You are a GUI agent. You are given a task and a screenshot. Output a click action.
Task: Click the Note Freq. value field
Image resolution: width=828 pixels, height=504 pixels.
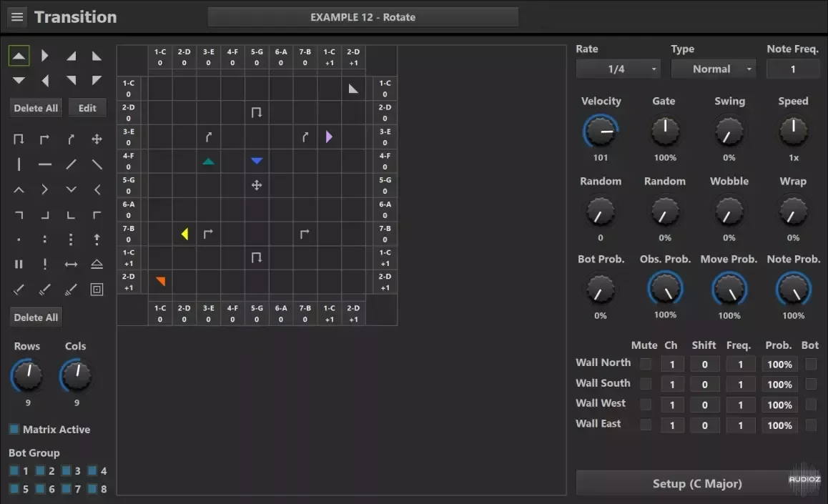[793, 69]
